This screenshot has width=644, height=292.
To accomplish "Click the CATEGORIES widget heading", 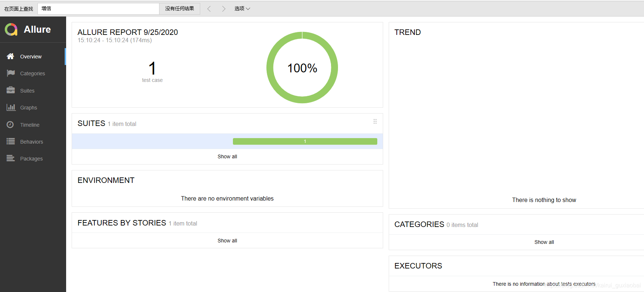I will click(x=419, y=224).
